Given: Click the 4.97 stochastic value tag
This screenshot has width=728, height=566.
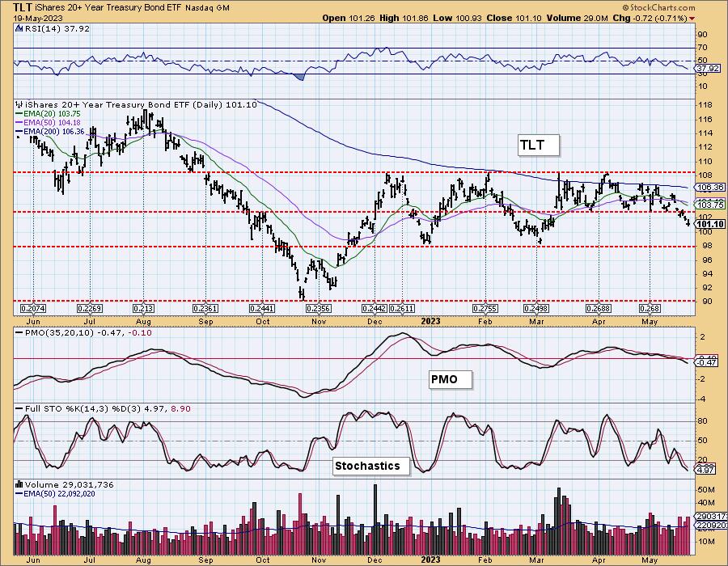Looking at the screenshot, I should tap(705, 471).
